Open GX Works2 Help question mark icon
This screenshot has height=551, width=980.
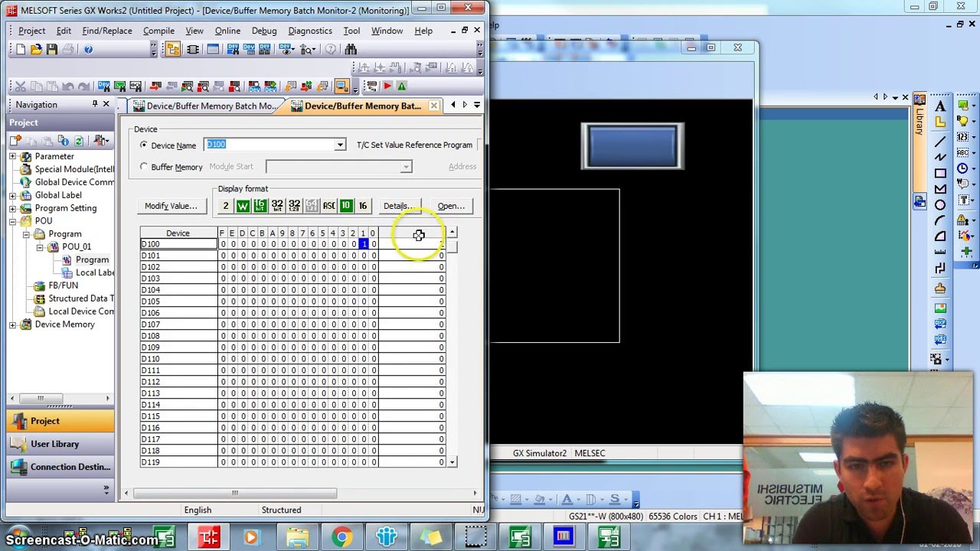coord(88,49)
